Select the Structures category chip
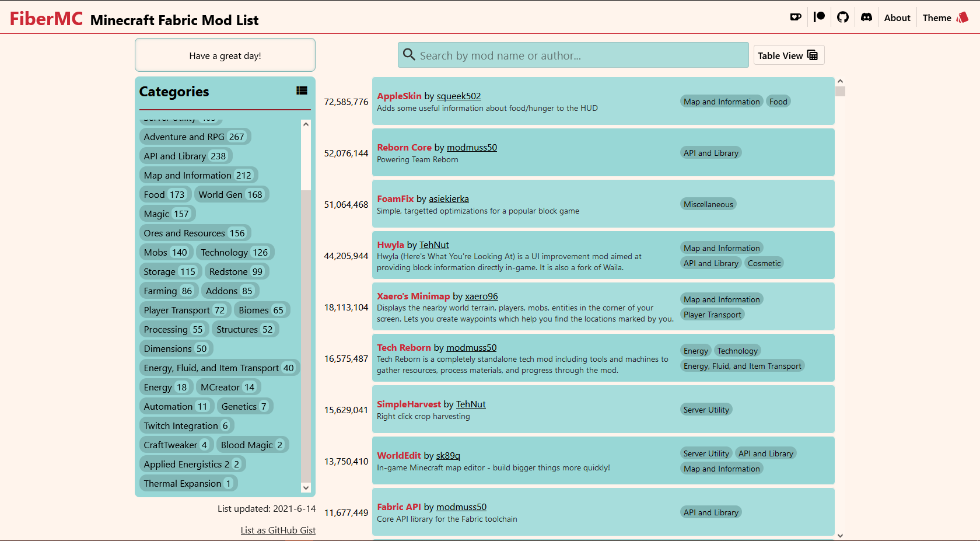Viewport: 980px width, 541px height. pos(245,329)
